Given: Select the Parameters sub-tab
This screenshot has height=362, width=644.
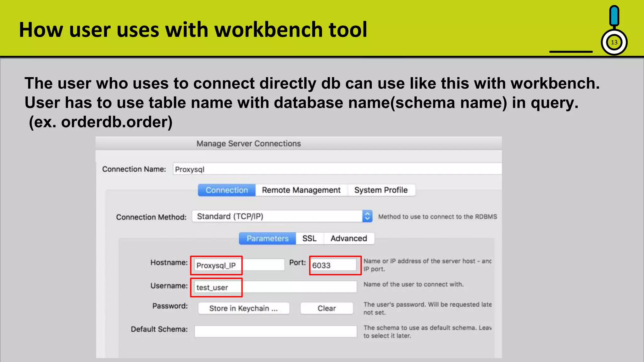Looking at the screenshot, I should 267,239.
